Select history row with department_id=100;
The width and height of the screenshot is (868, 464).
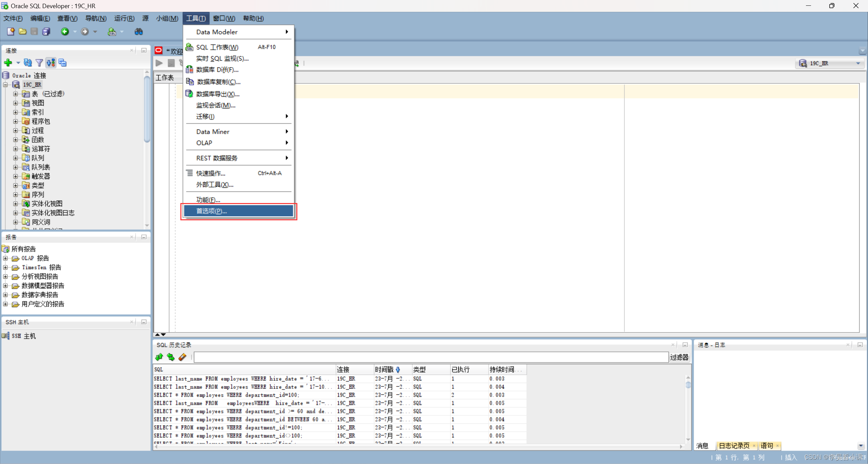click(340, 395)
